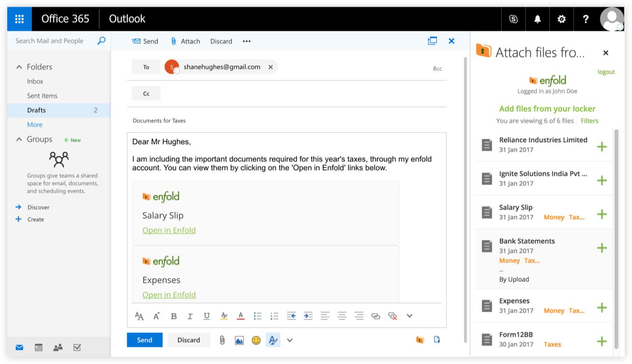
Task: Open the Skype icon in the top bar
Action: [x=513, y=19]
